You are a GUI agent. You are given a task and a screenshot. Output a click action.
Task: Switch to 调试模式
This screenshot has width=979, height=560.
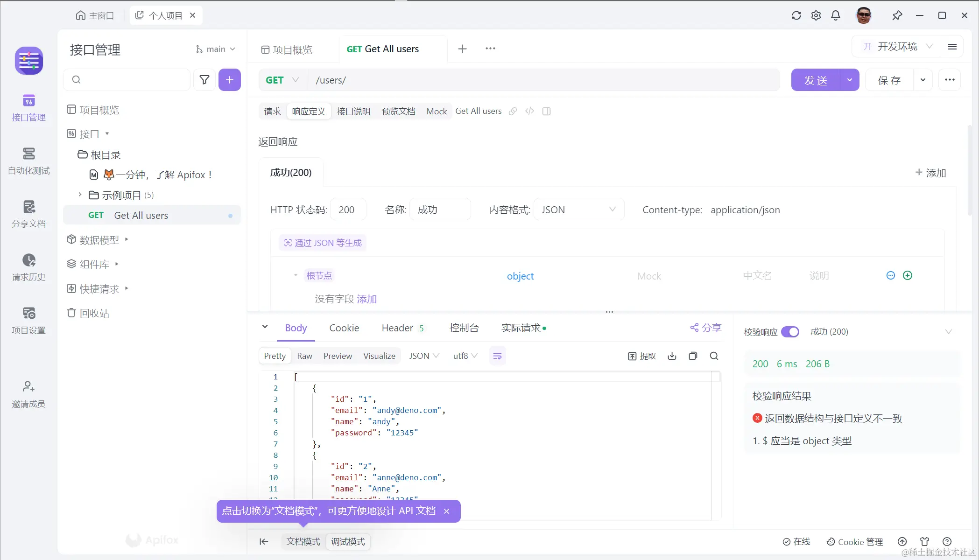coord(348,541)
